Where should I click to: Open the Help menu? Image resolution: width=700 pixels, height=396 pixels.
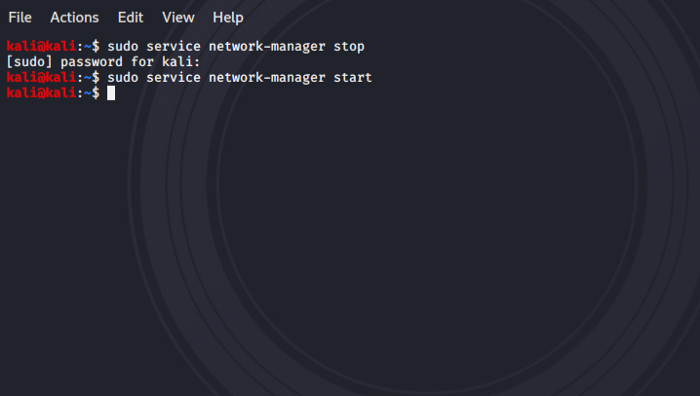228,17
